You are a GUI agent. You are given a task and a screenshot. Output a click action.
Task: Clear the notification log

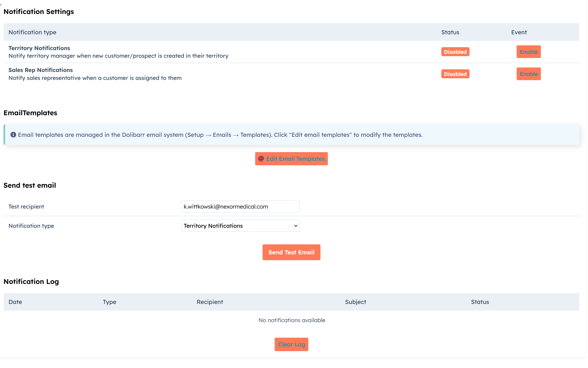(x=291, y=344)
